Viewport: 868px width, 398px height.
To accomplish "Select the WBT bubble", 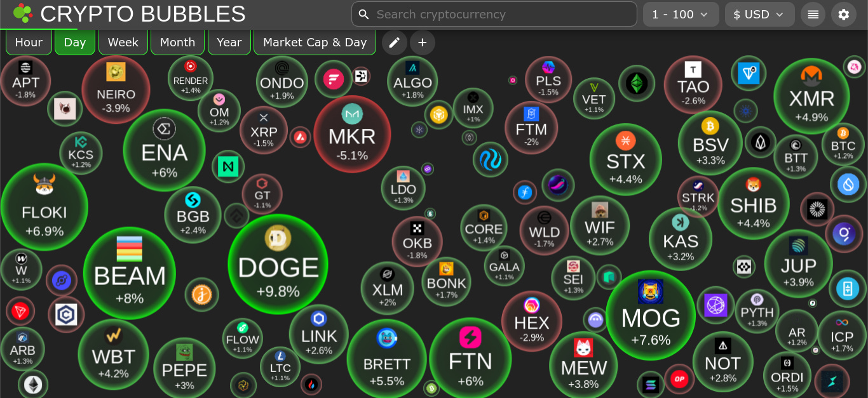I will coord(114,354).
